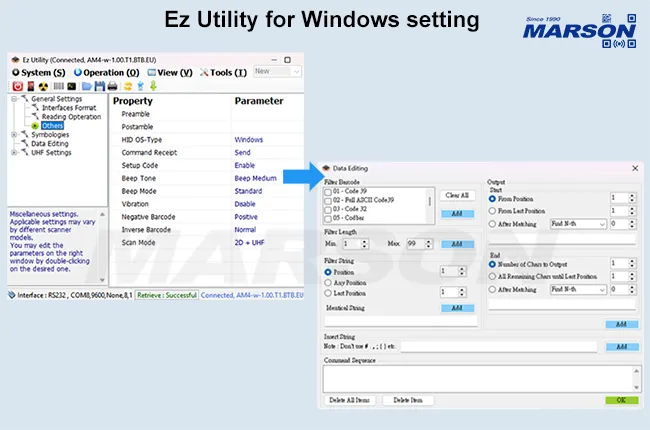Screen dimensions: 650x430
Task: Open the System (S) menu
Action: coord(39,73)
